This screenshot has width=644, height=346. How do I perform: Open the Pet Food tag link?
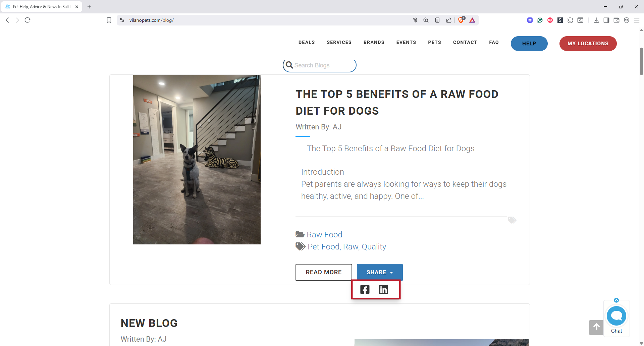(323, 246)
